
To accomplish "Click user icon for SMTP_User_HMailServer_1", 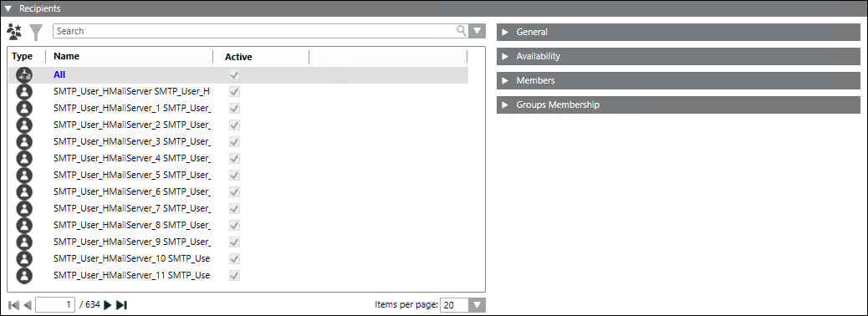I will [x=24, y=108].
